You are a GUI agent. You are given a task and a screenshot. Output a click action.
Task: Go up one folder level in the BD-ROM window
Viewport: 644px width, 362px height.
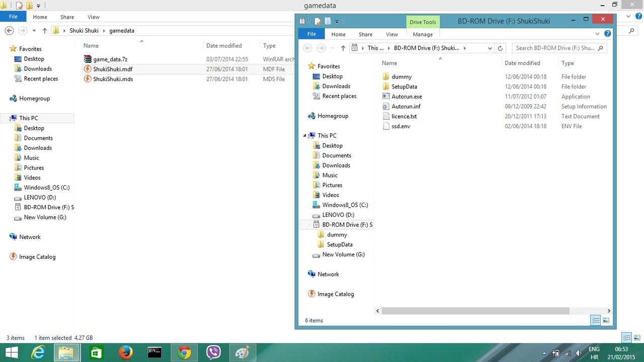coord(343,48)
